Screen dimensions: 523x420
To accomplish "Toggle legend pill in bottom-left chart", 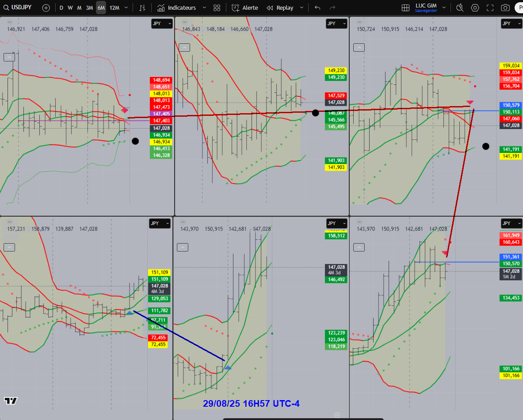I will 10,222.
